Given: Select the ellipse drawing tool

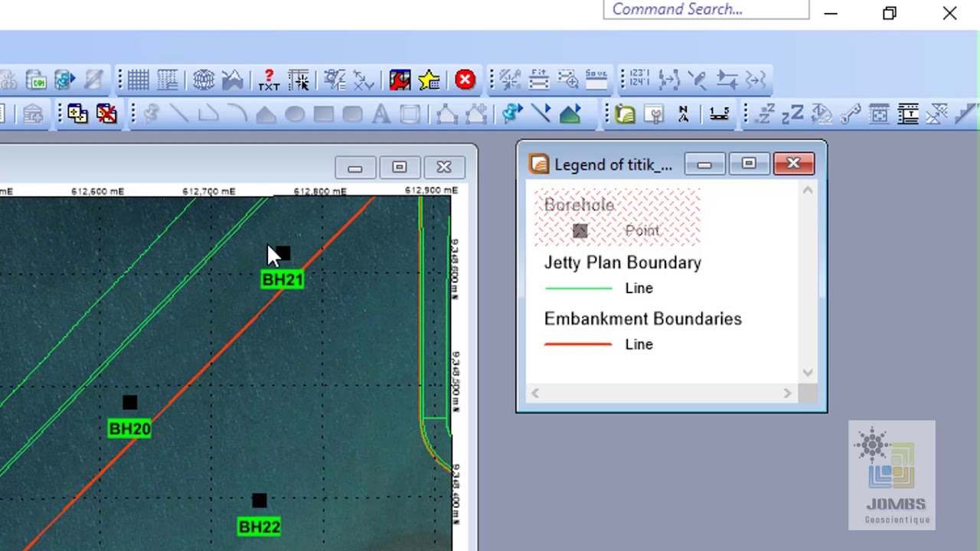Looking at the screenshot, I should click(x=294, y=115).
